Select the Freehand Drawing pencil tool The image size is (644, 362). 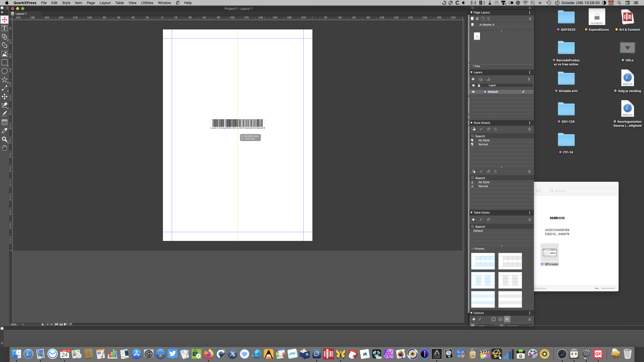5,114
